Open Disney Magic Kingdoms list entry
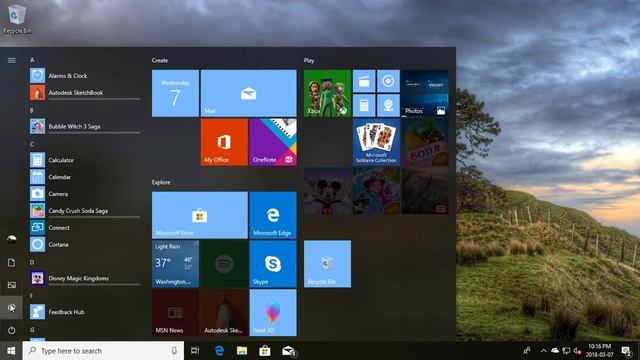This screenshot has width=640, height=360. 84,278
